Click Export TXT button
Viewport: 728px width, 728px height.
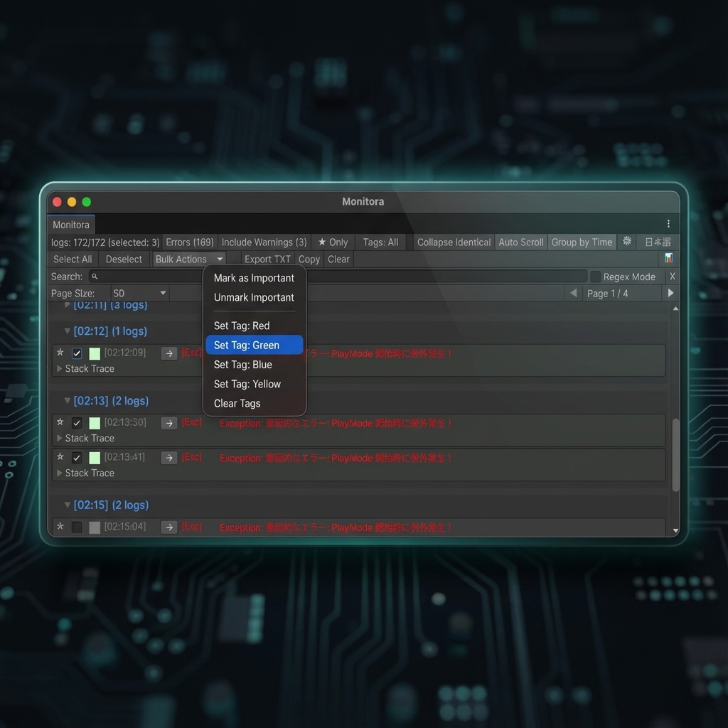tap(267, 259)
